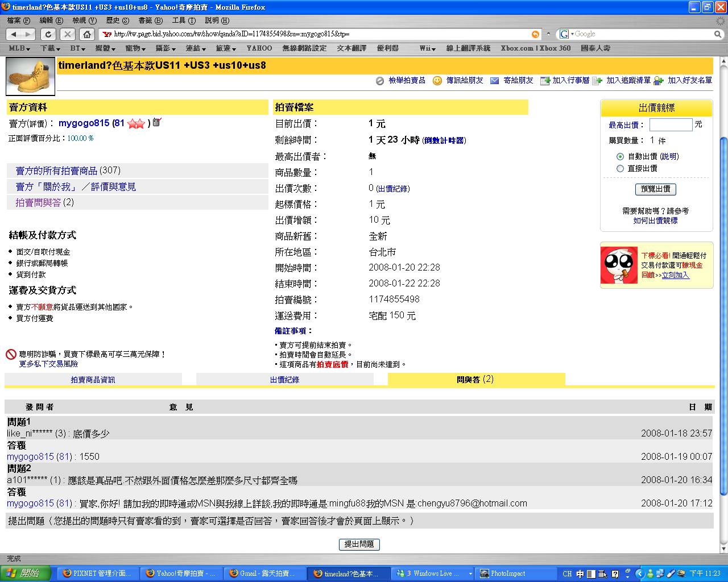Switch to PhotoImpact in the taskbar
The height and width of the screenshot is (582, 728).
pos(515,573)
